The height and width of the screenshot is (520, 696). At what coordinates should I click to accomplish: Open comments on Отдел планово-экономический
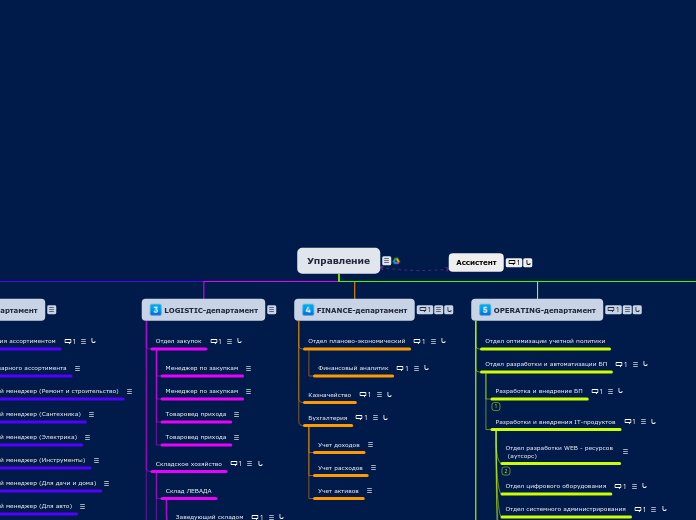[x=419, y=341]
